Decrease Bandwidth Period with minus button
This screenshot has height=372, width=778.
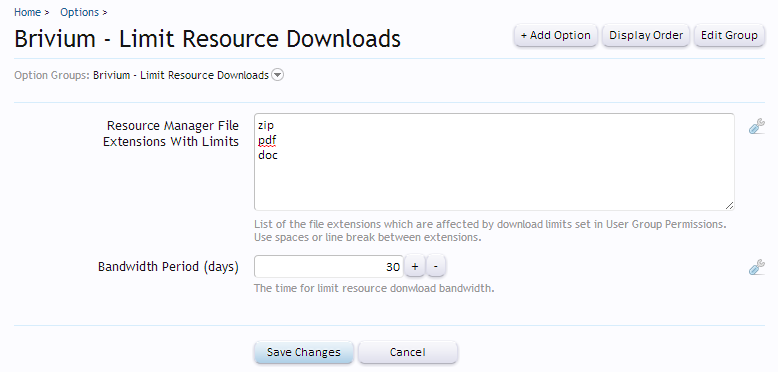point(436,267)
